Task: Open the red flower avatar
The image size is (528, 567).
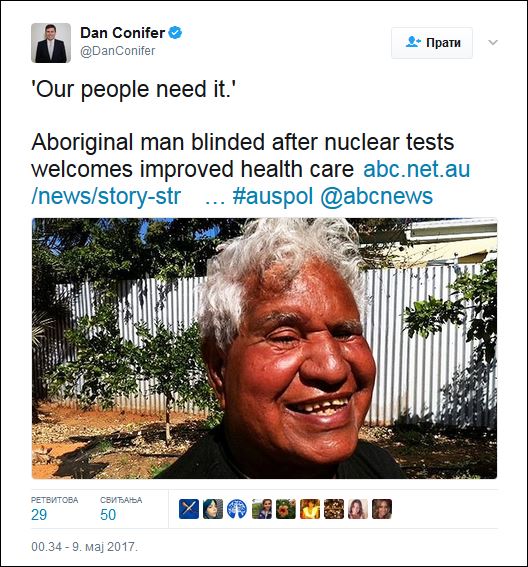Action: 286,509
